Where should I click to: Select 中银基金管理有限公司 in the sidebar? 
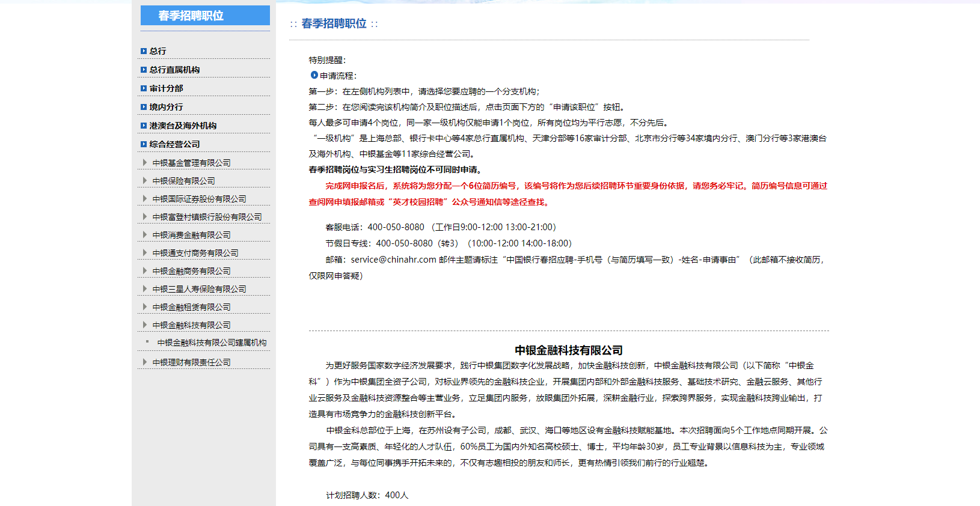[191, 163]
